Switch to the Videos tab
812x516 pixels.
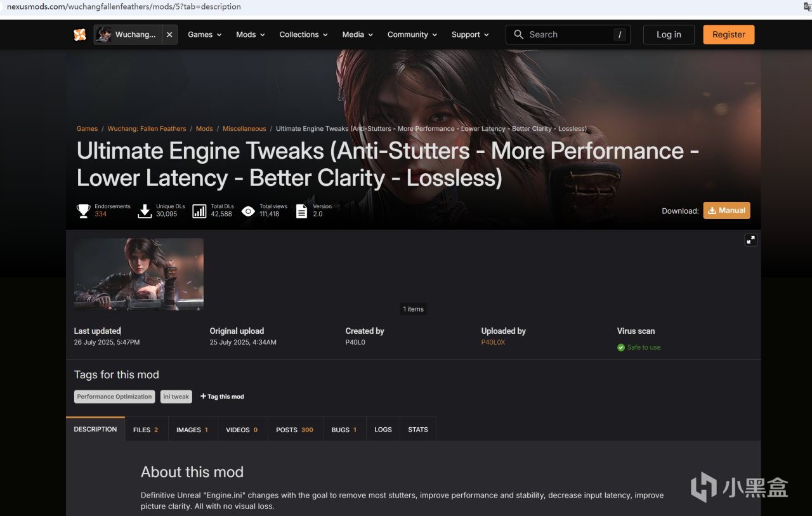click(x=242, y=430)
